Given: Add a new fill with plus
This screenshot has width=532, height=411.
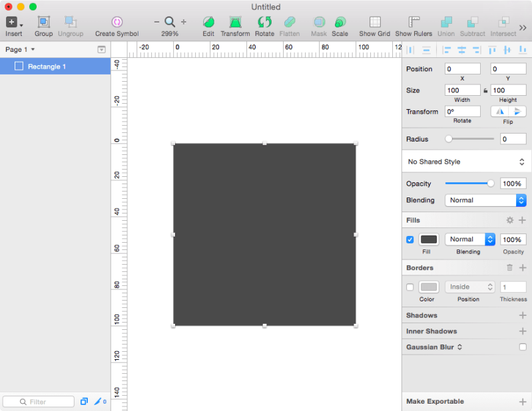Looking at the screenshot, I should (x=523, y=220).
